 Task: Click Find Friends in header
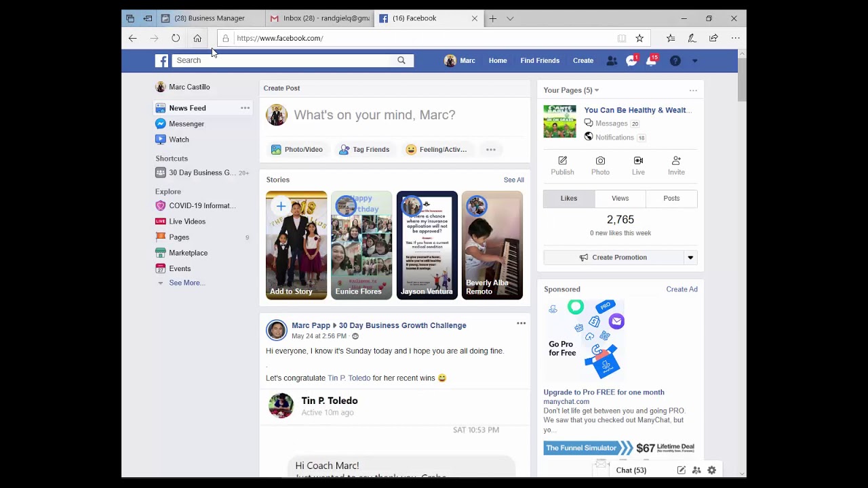pos(540,60)
